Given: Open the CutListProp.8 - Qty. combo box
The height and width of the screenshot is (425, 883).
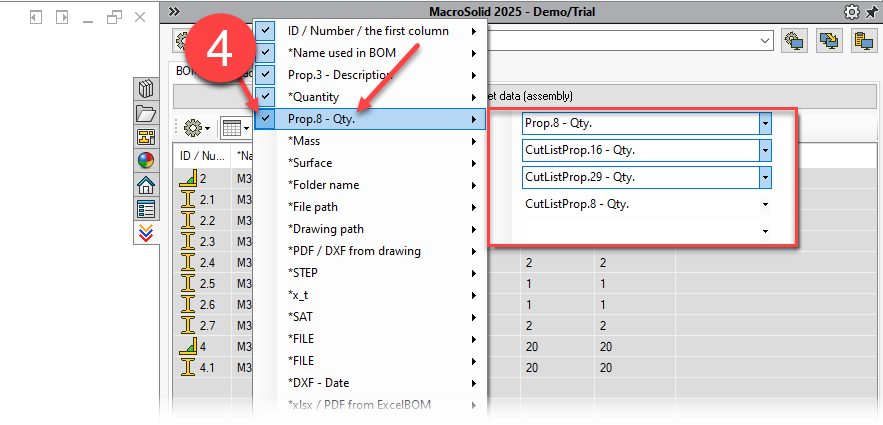Looking at the screenshot, I should pyautogui.click(x=765, y=204).
